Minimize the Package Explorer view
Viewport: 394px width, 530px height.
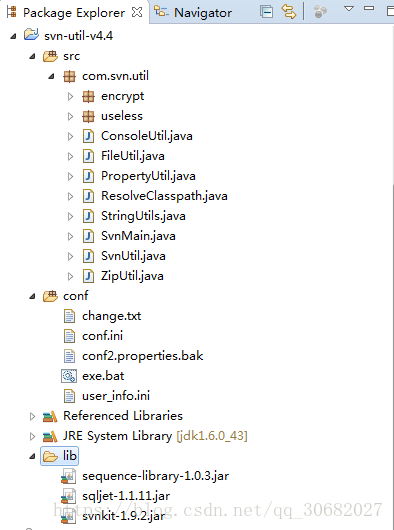pos(369,8)
